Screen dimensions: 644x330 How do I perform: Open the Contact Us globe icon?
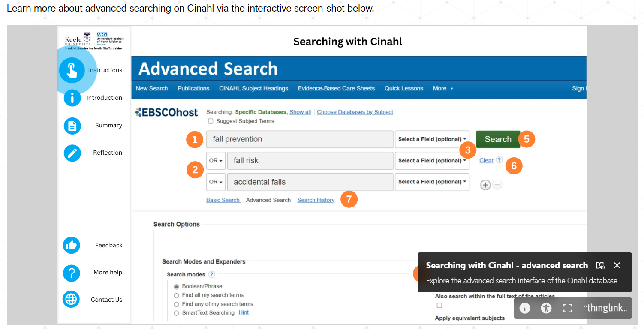[71, 300]
